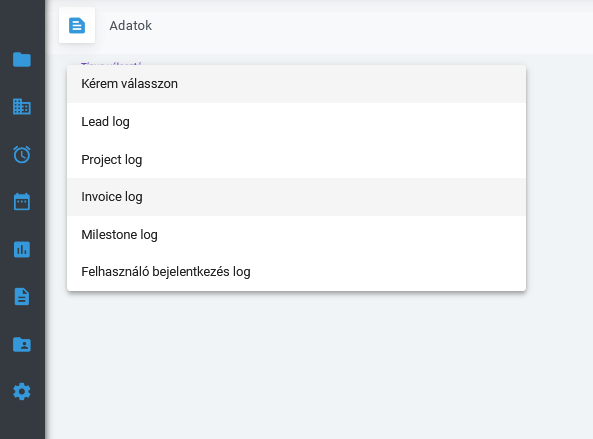Click the partly hidden field label above the list
Image resolution: width=593 pixels, height=439 pixels.
tap(111, 64)
